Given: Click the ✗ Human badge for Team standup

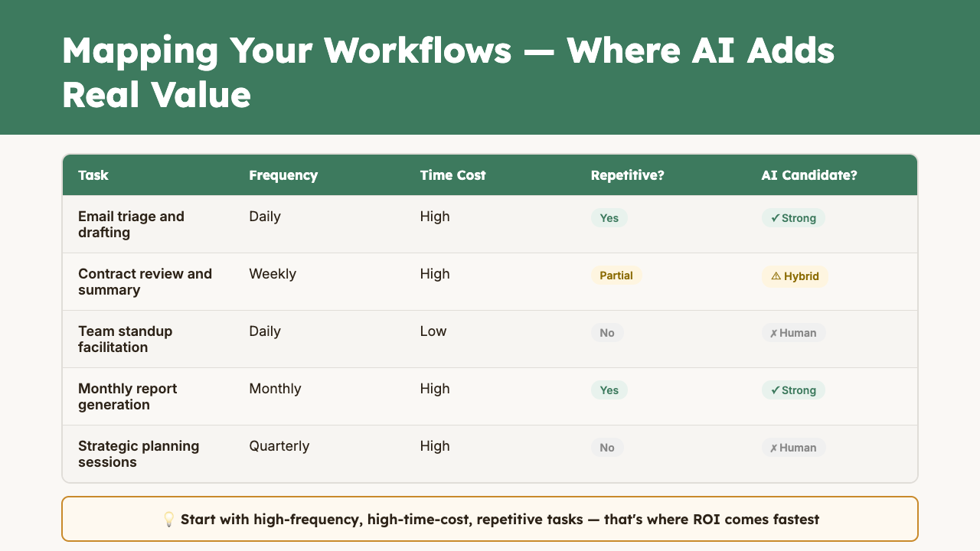Looking at the screenshot, I should [x=793, y=332].
